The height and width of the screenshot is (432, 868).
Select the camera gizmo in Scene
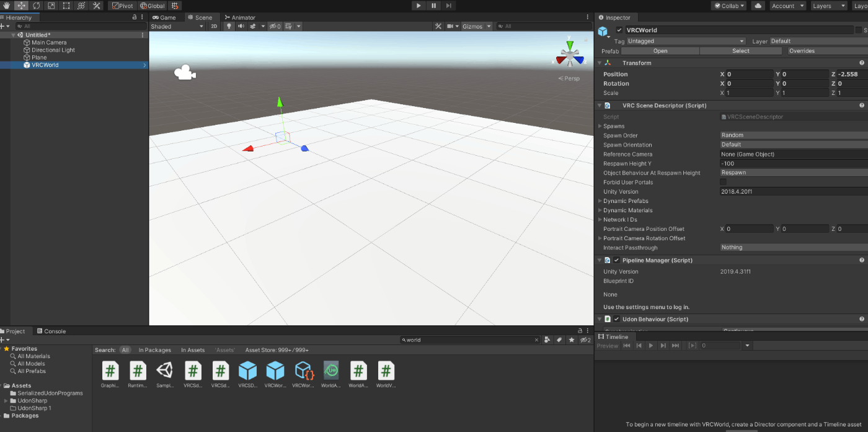(185, 73)
